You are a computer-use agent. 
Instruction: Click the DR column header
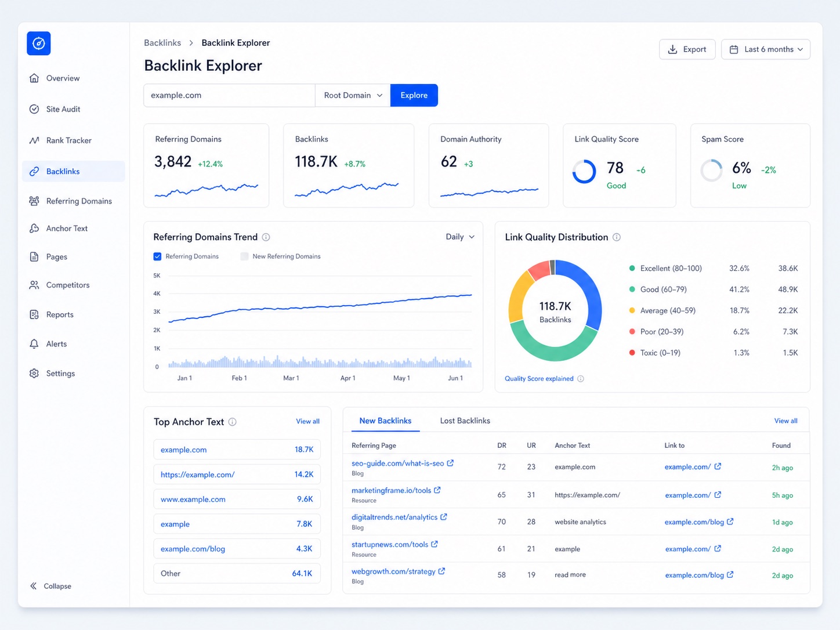(x=502, y=446)
